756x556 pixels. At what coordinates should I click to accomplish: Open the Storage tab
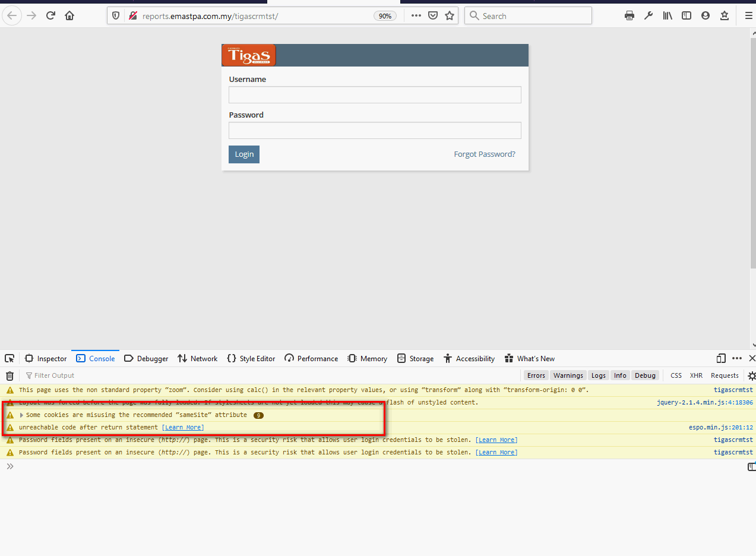coord(415,359)
